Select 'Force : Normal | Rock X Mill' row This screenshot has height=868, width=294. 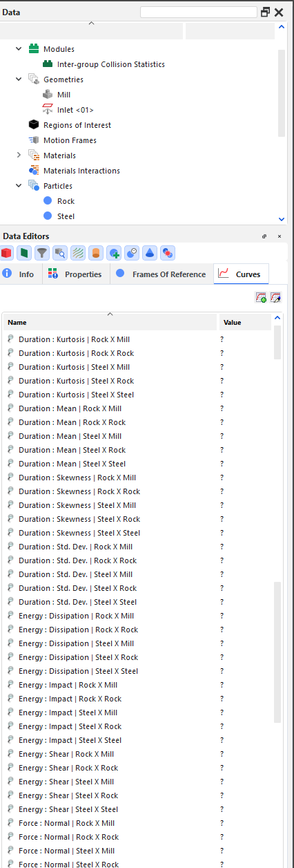(138, 823)
